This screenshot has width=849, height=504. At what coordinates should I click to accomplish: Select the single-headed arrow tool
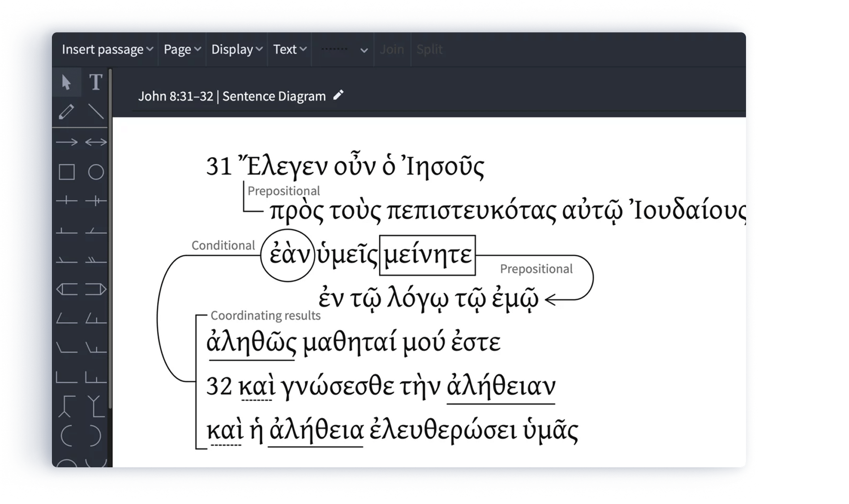click(67, 142)
